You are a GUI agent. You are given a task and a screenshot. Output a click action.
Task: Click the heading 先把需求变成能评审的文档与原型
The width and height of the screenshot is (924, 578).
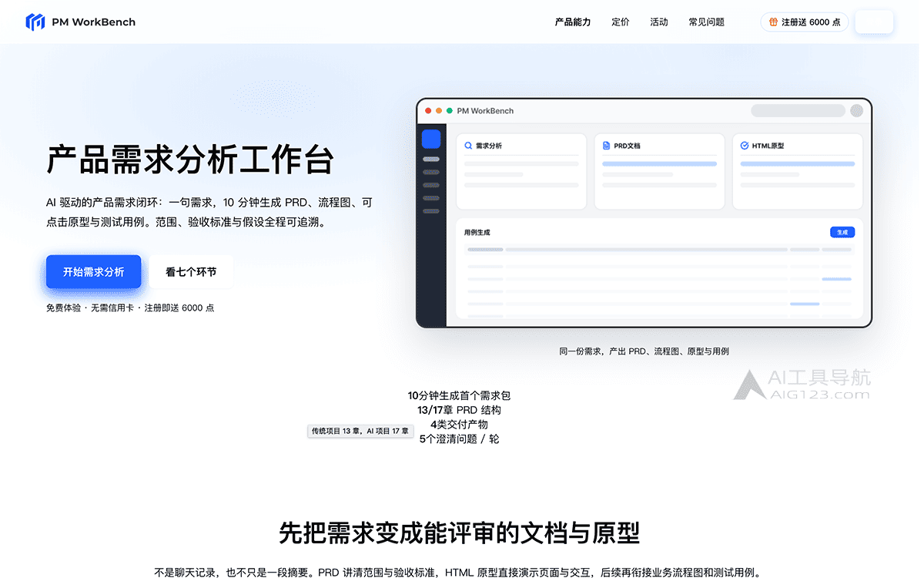click(460, 533)
